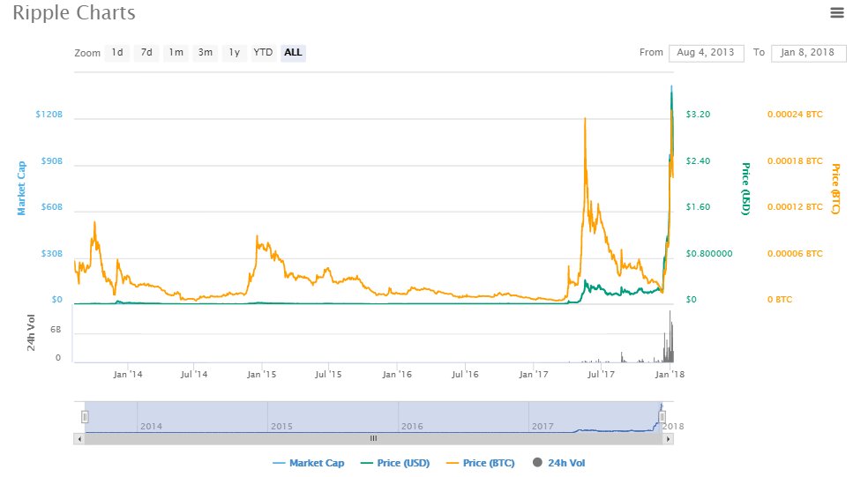Click the 2015 label in navigator

point(281,427)
